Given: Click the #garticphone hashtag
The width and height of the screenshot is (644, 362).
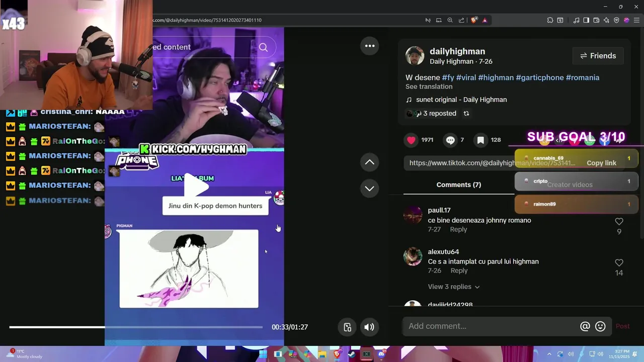Looking at the screenshot, I should 540,77.
